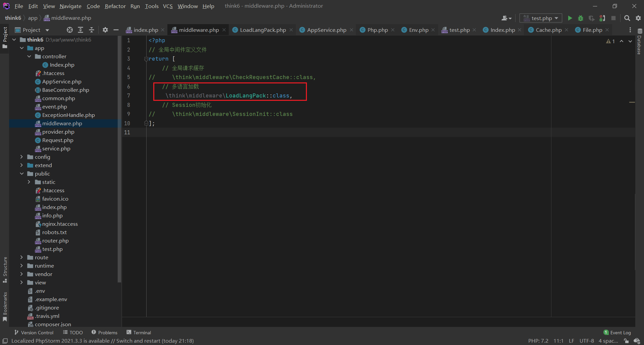Open the warning indicator with 1 problem

610,41
